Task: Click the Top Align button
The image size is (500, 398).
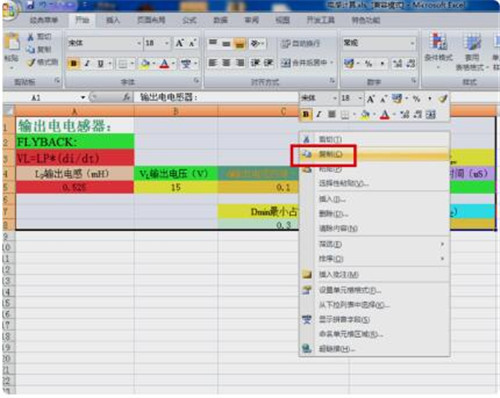Action: [x=213, y=43]
